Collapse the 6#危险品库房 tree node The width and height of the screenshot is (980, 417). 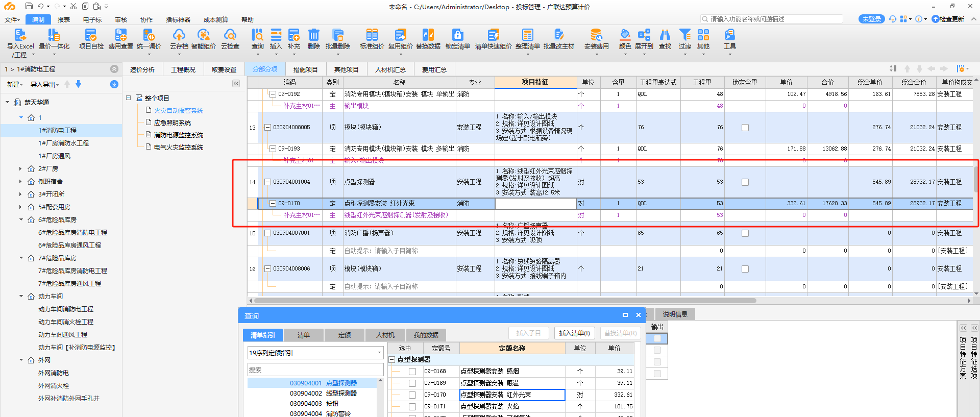(21, 219)
